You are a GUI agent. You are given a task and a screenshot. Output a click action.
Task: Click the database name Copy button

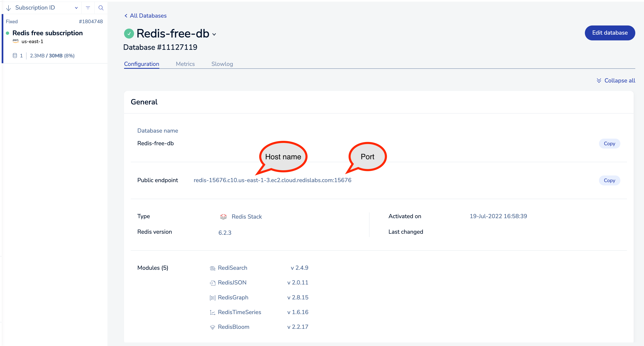(x=609, y=143)
